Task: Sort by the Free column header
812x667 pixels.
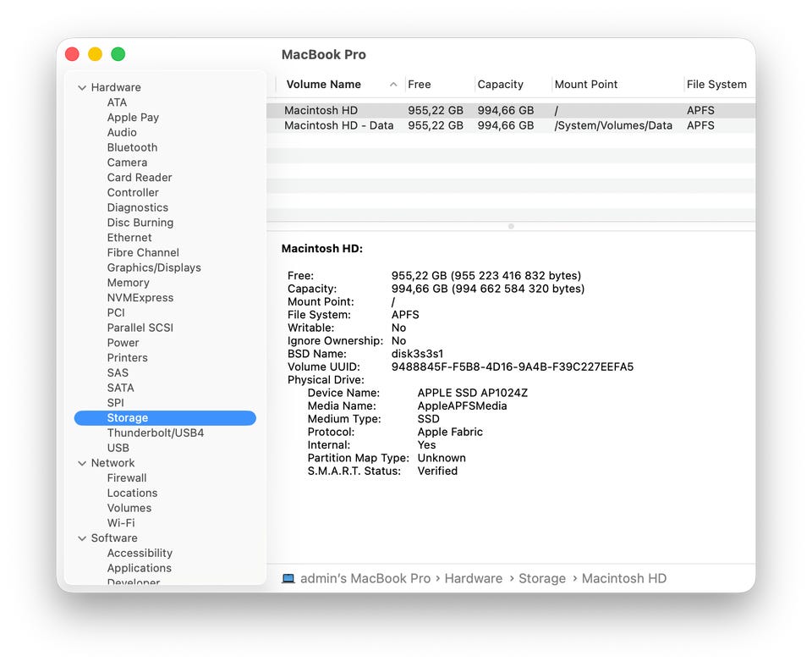Action: [x=420, y=85]
